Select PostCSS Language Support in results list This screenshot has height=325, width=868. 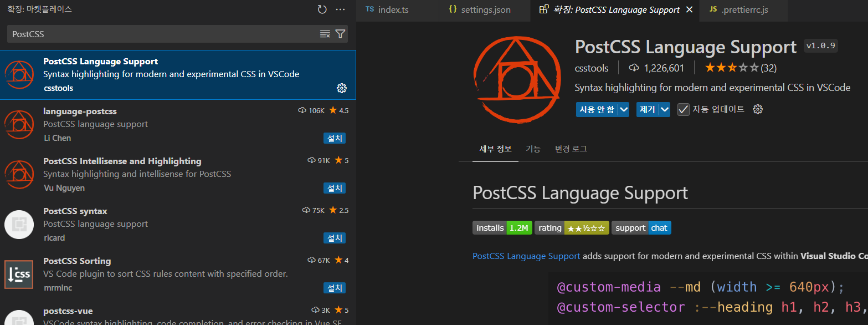point(178,75)
